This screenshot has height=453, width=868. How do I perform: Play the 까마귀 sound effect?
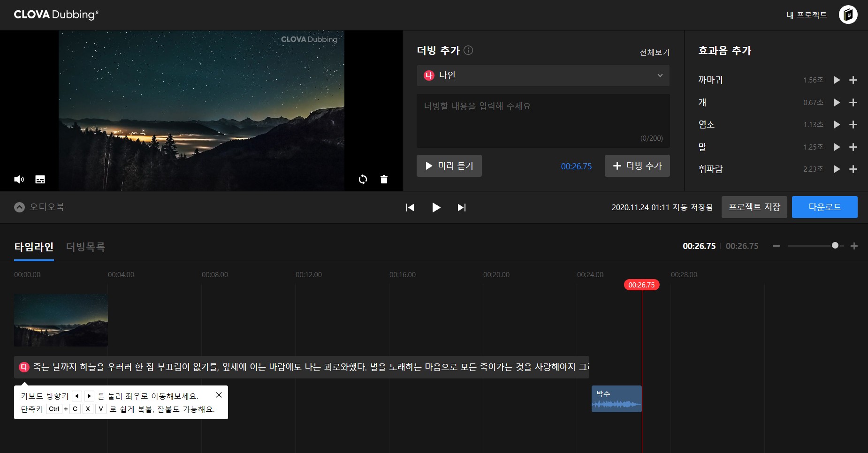(837, 80)
